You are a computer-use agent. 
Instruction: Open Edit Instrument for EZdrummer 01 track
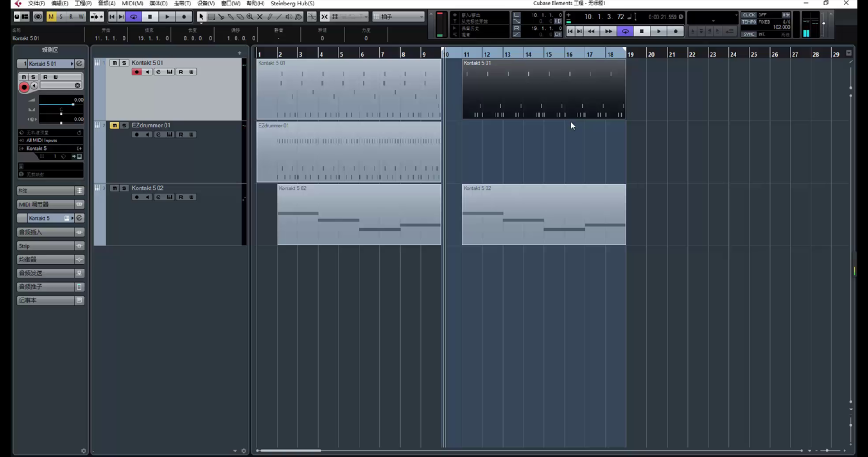[x=170, y=134]
